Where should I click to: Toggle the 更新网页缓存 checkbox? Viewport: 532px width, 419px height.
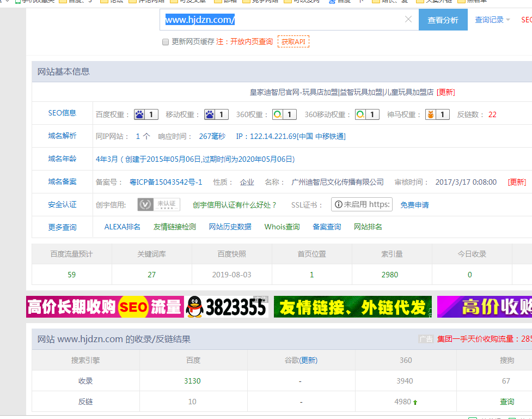(166, 42)
